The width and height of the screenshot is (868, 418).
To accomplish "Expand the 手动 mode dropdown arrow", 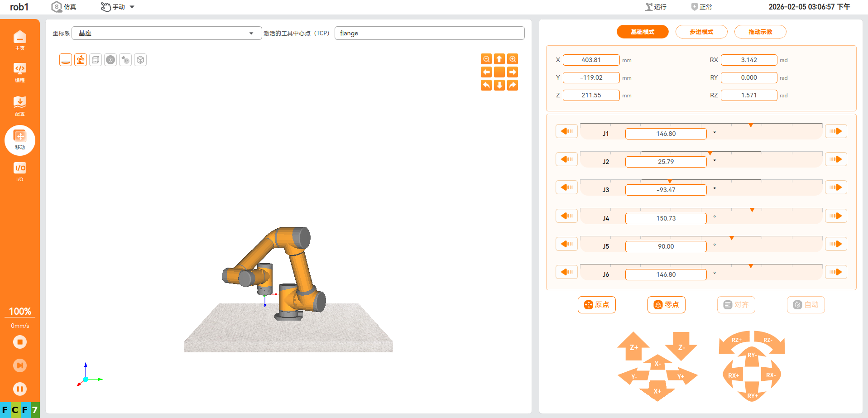I will (132, 7).
